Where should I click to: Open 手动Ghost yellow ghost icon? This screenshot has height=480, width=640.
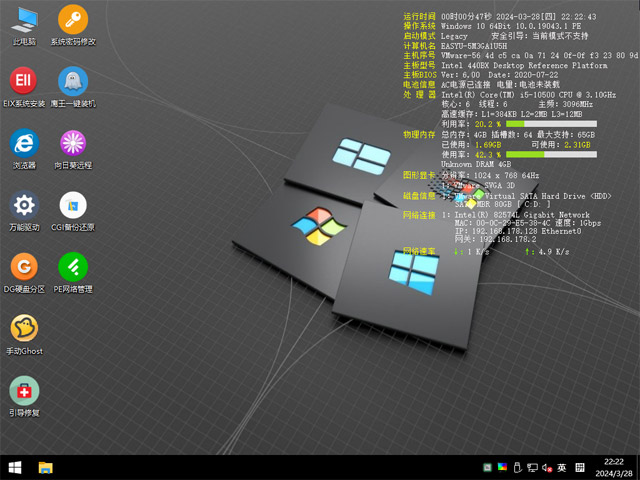24,335
